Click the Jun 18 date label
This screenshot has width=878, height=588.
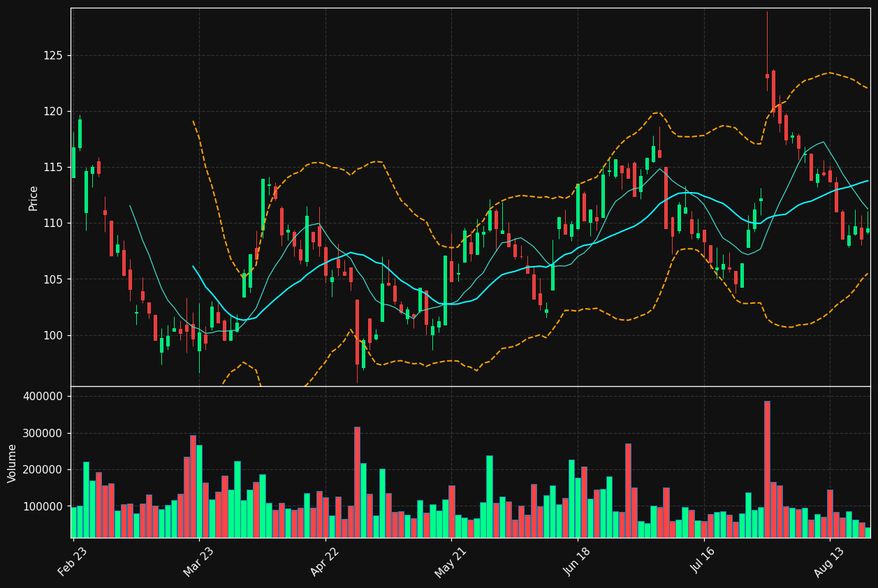[578, 561]
